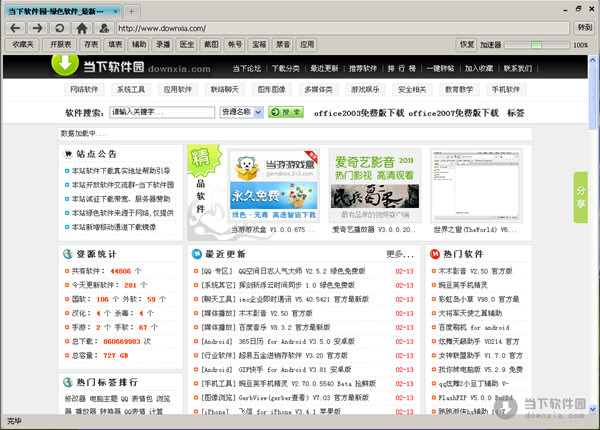Open 推荐软件 in the top navigation
The image size is (600, 430).
[363, 68]
